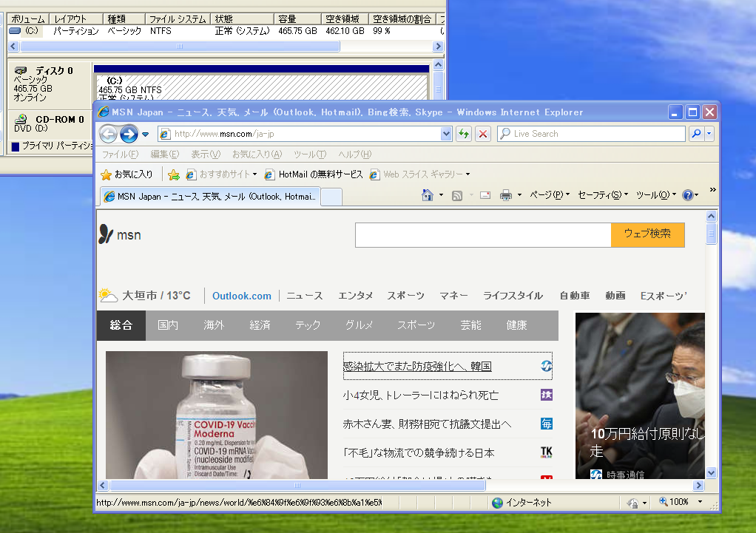The width and height of the screenshot is (756, 533).
Task: Click the RSS feeds icon
Action: point(457,195)
